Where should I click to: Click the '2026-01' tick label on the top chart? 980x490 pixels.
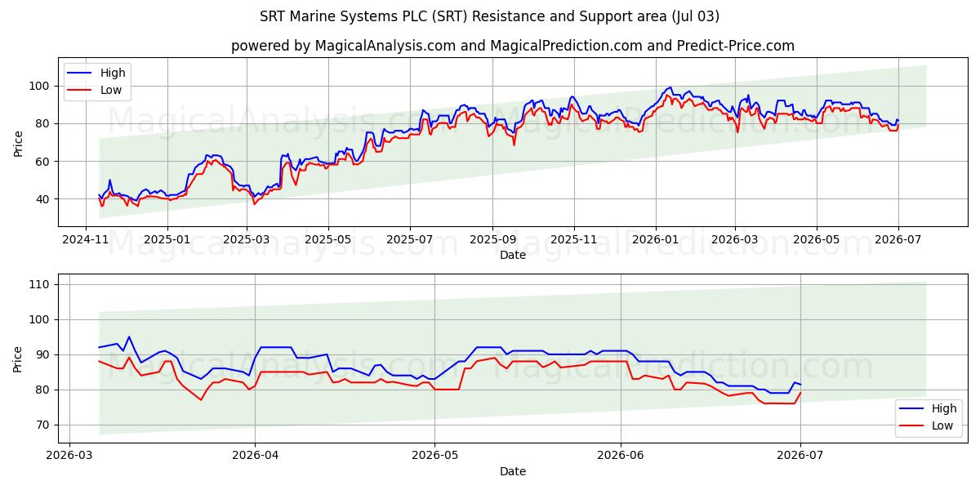656,240
